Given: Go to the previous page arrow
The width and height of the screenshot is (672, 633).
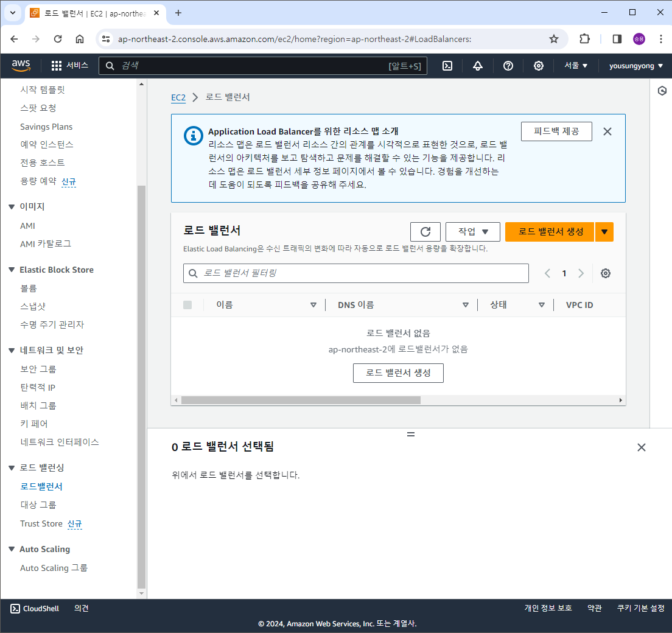Looking at the screenshot, I should [x=547, y=273].
